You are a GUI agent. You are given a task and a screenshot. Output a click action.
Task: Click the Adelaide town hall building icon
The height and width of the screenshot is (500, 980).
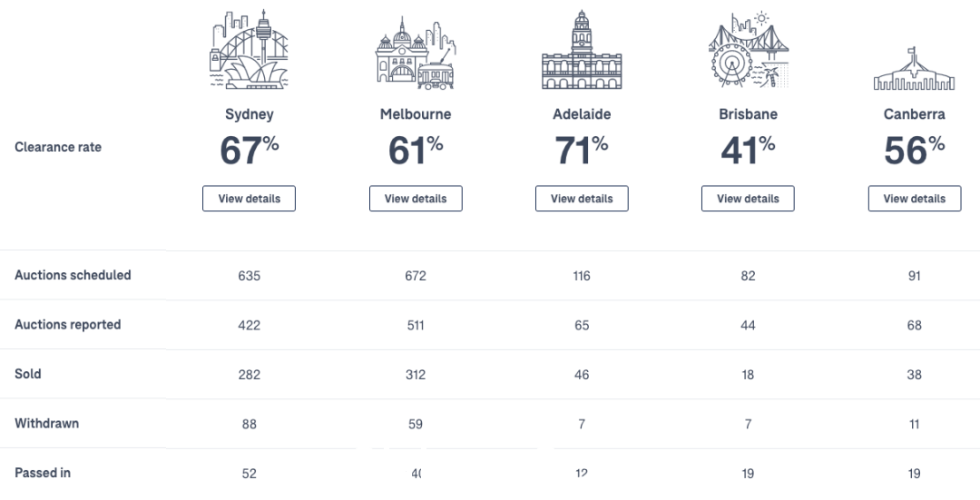pyautogui.click(x=582, y=50)
